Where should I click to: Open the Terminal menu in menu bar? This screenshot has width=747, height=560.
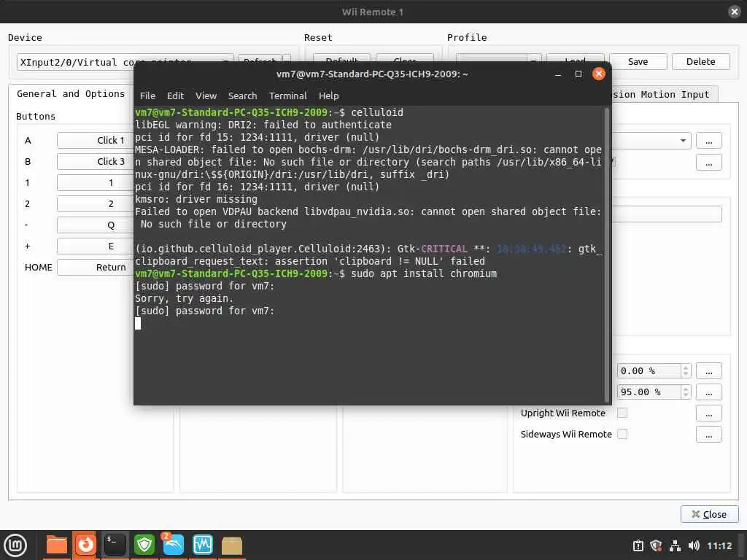tap(287, 96)
